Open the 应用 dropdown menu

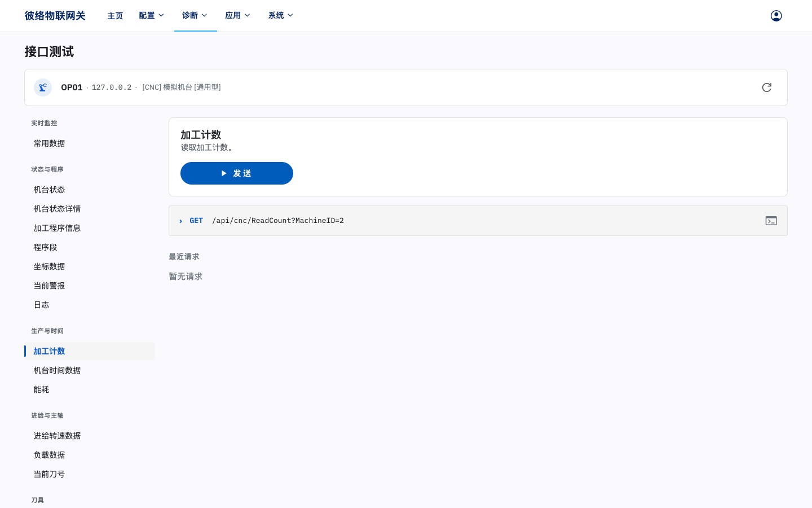[x=237, y=15]
